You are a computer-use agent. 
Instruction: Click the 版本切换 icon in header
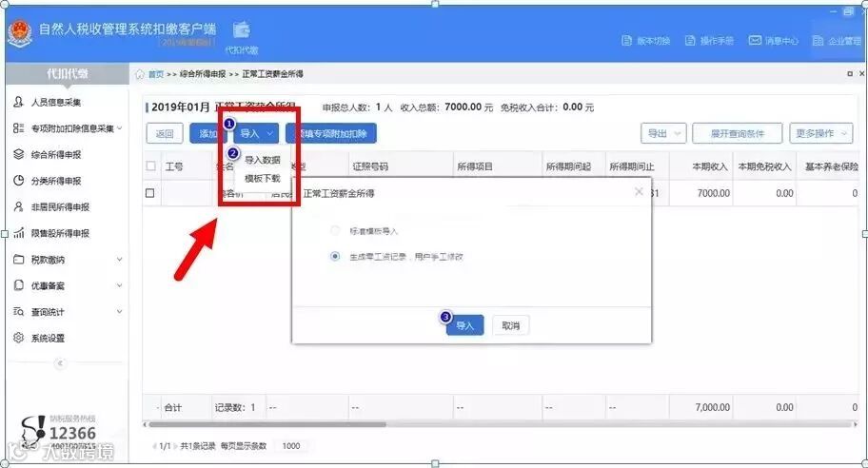click(626, 40)
